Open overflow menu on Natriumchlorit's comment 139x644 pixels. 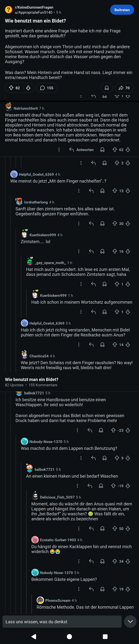59,150
